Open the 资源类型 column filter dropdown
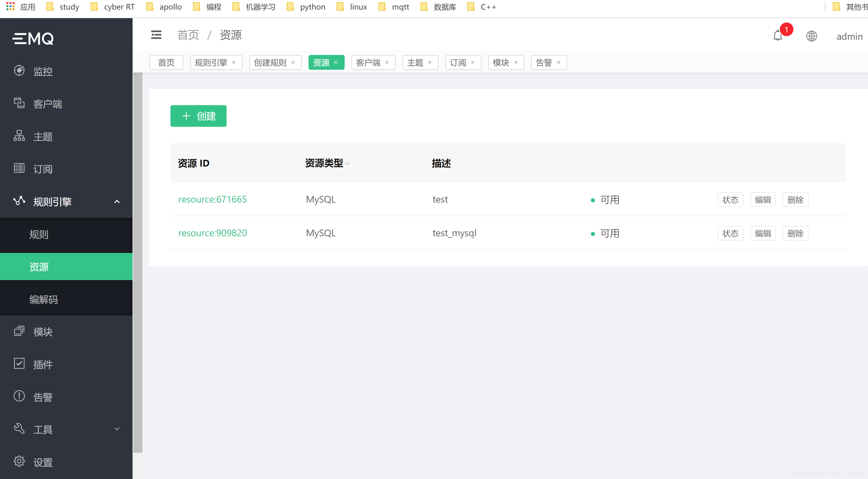868x479 pixels. (x=347, y=163)
